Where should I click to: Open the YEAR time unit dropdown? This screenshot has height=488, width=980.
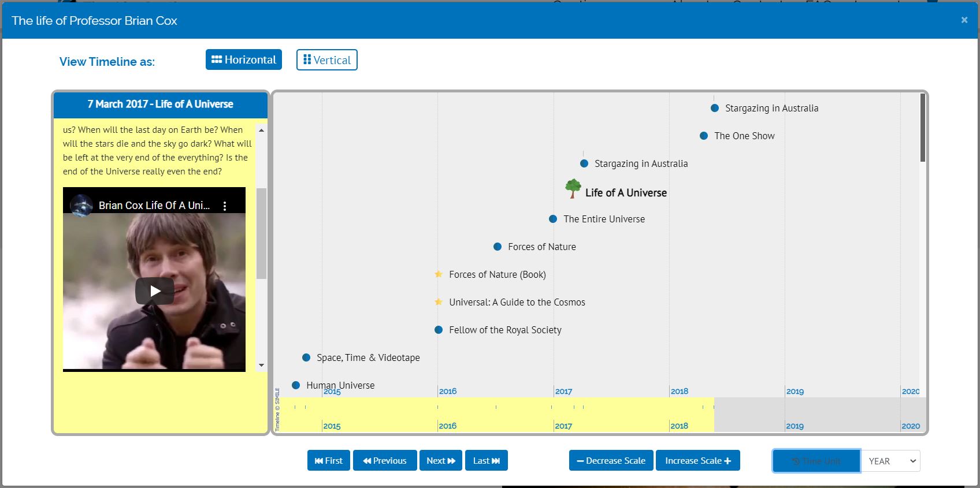pyautogui.click(x=890, y=461)
